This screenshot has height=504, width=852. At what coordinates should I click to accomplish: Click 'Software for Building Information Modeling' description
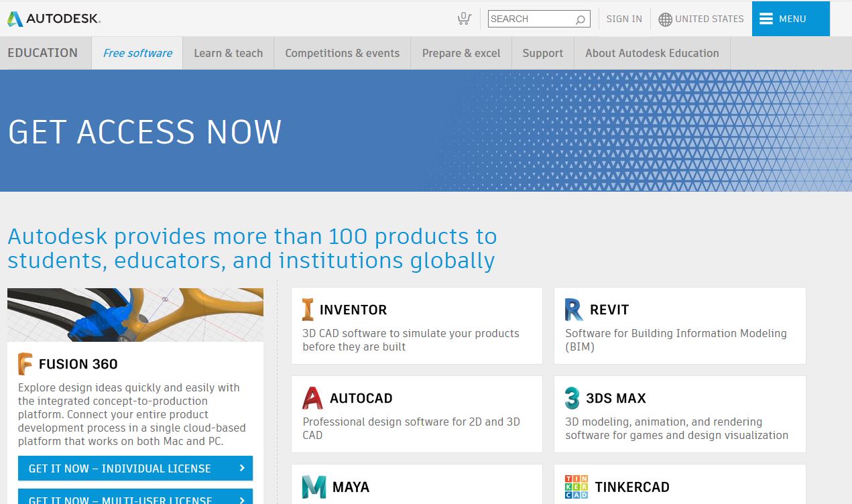coord(676,340)
